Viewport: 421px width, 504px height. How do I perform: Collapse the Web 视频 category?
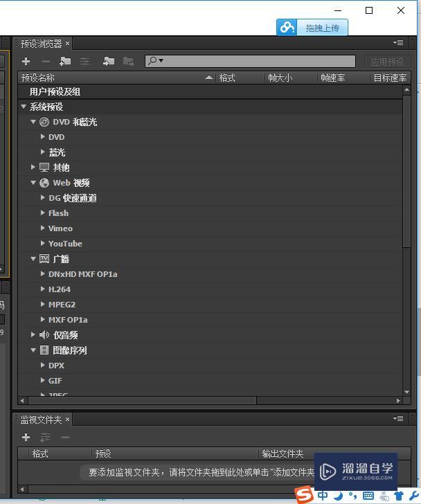coord(33,182)
